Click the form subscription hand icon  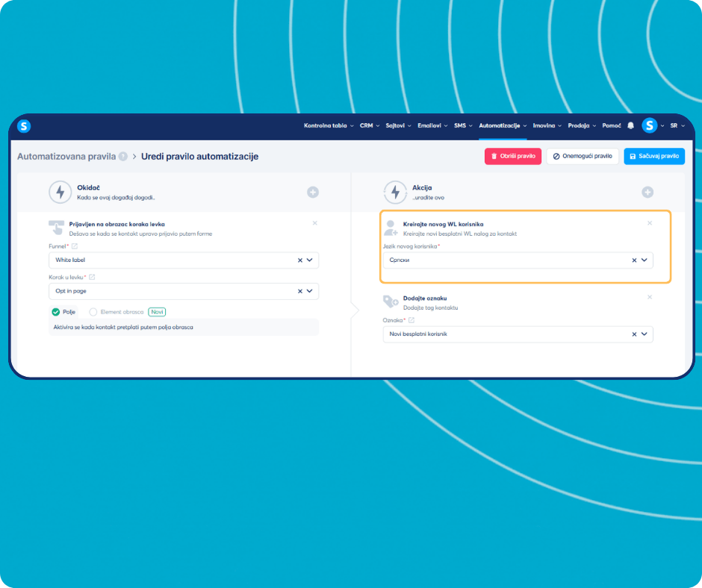(57, 228)
